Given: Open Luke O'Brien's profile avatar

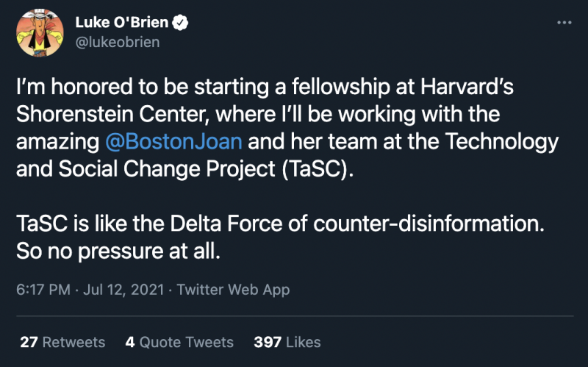Looking at the screenshot, I should [40, 34].
